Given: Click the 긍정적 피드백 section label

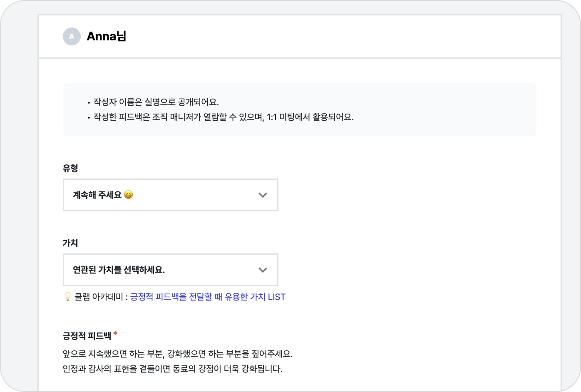Looking at the screenshot, I should pyautogui.click(x=87, y=336).
